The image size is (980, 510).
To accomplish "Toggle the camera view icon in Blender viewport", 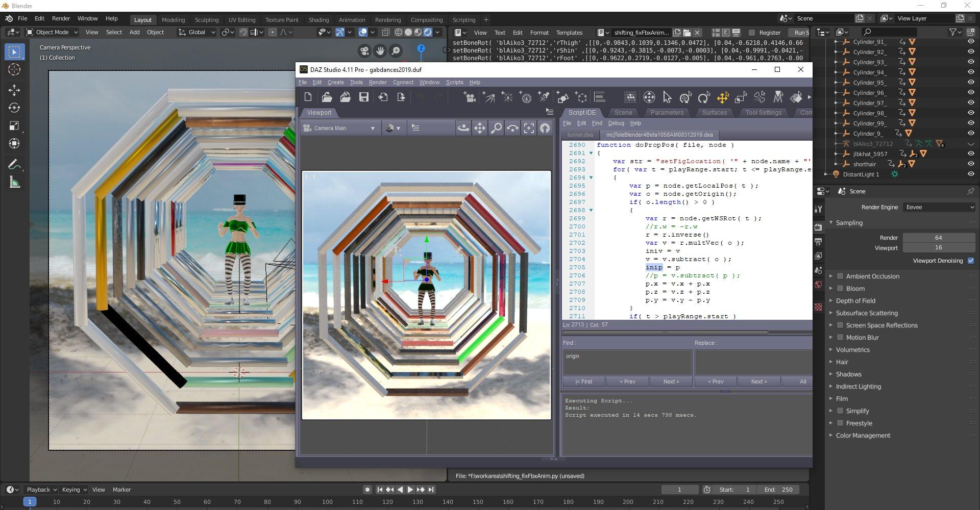I will (x=364, y=50).
